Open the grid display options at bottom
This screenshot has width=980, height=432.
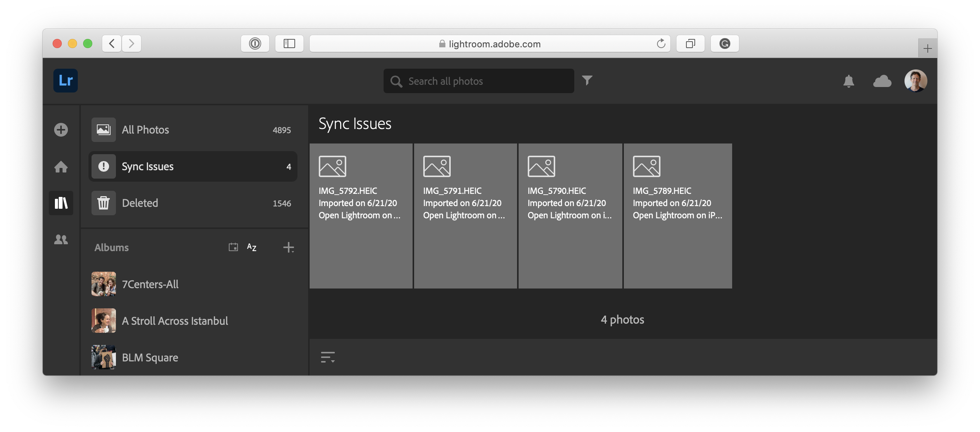[x=328, y=358]
